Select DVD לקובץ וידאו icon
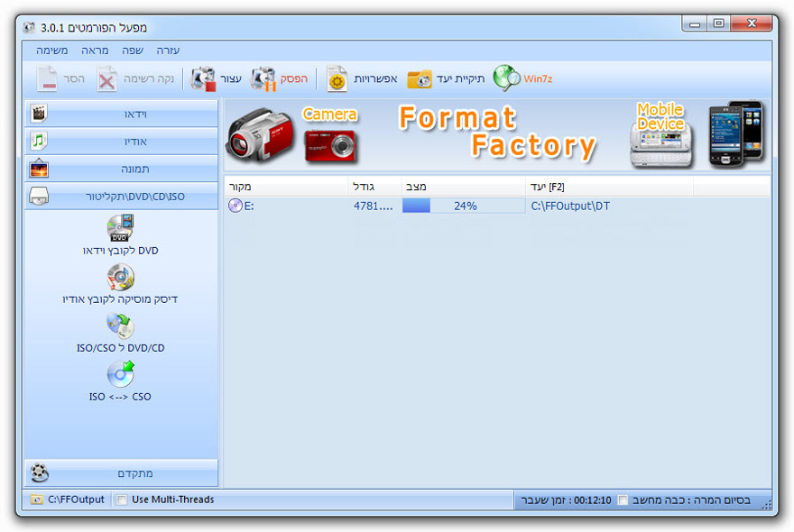The height and width of the screenshot is (532, 794). (x=120, y=228)
